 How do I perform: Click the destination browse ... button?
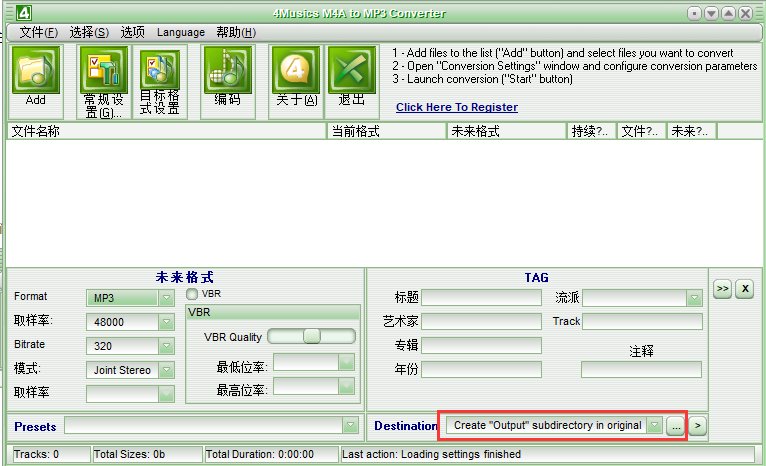point(676,426)
